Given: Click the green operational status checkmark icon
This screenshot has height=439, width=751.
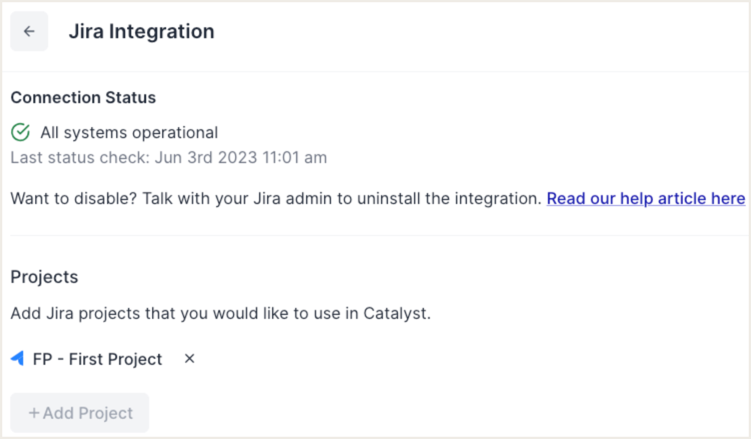Looking at the screenshot, I should pos(20,132).
